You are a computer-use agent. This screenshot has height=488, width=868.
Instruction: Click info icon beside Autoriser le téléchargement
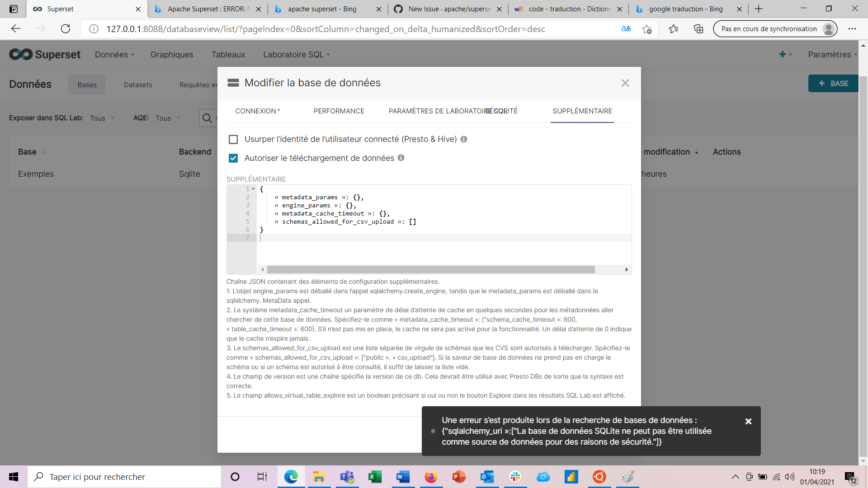[x=401, y=158]
